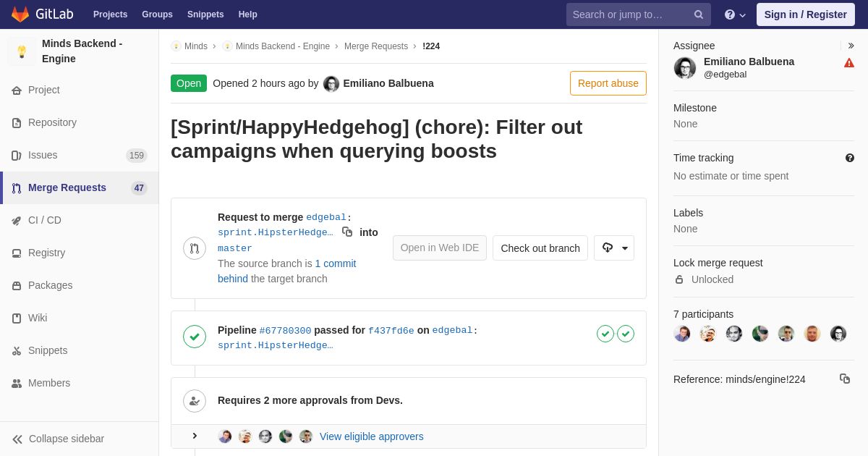
Task: Click View eligible approvers link
Action: tap(372, 436)
